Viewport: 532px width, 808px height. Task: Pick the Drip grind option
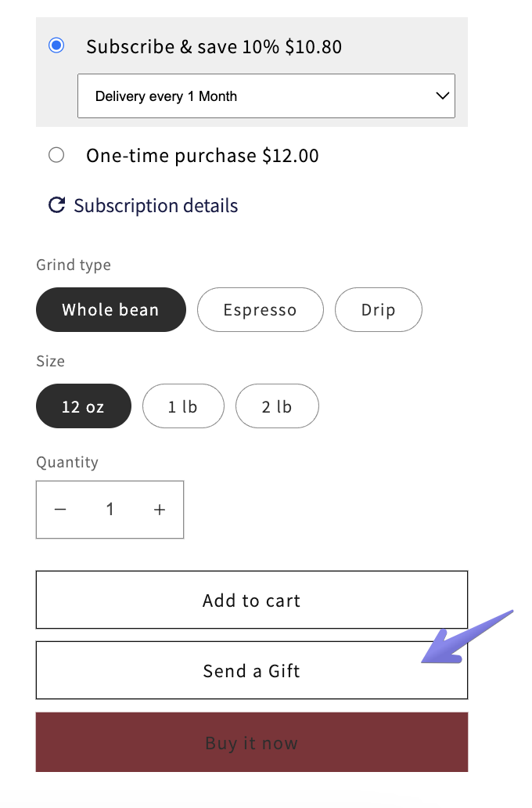coord(378,310)
